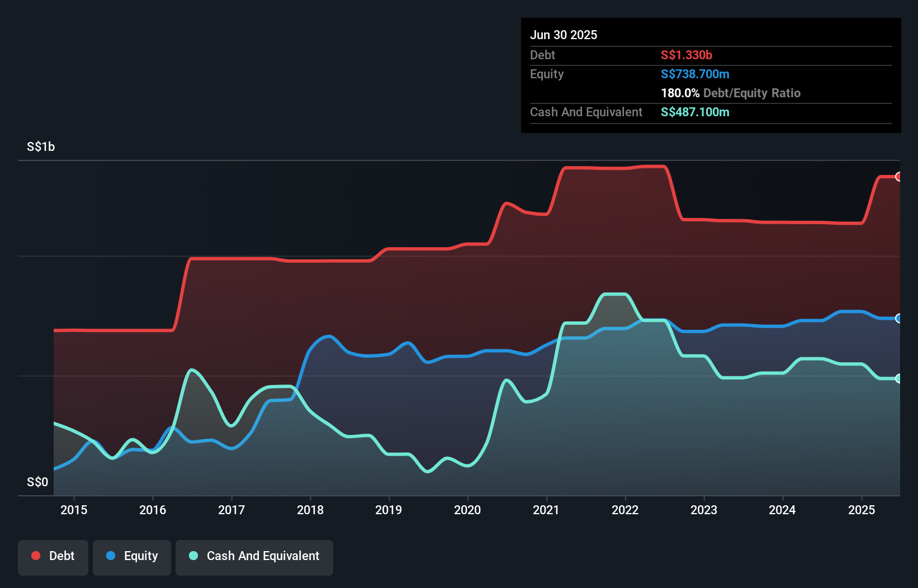
Task: Click the 2015 x-axis label
Action: pyautogui.click(x=74, y=510)
